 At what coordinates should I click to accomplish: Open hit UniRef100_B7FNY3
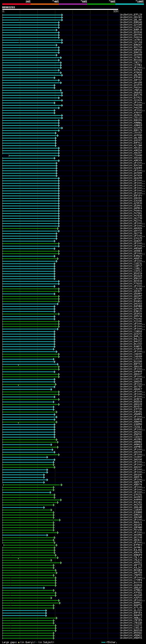pyautogui.click(x=131, y=545)
